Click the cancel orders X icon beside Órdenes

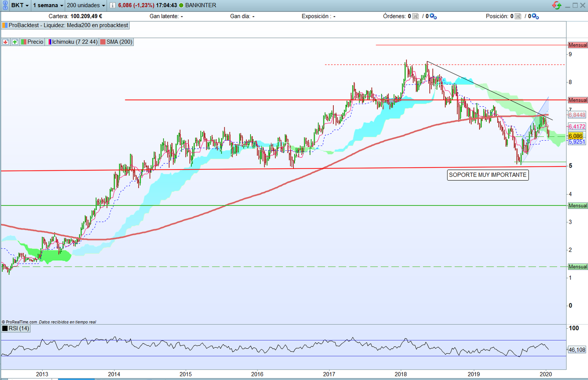click(x=416, y=16)
